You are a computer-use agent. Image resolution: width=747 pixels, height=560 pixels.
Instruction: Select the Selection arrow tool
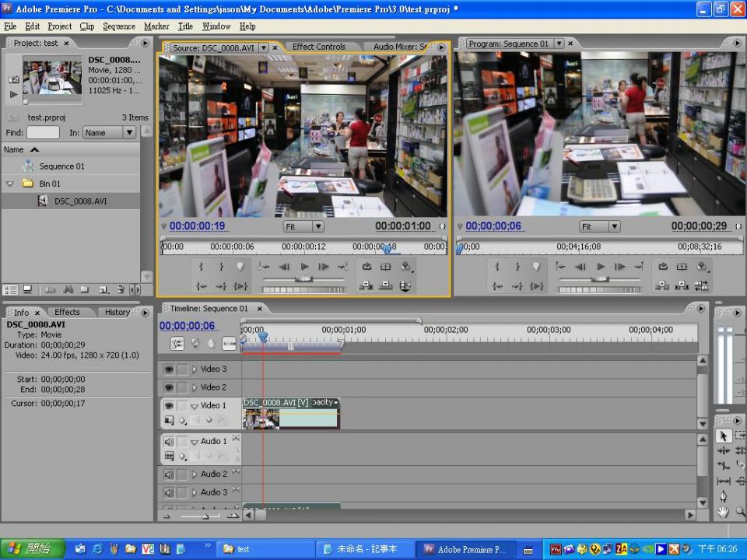point(723,436)
